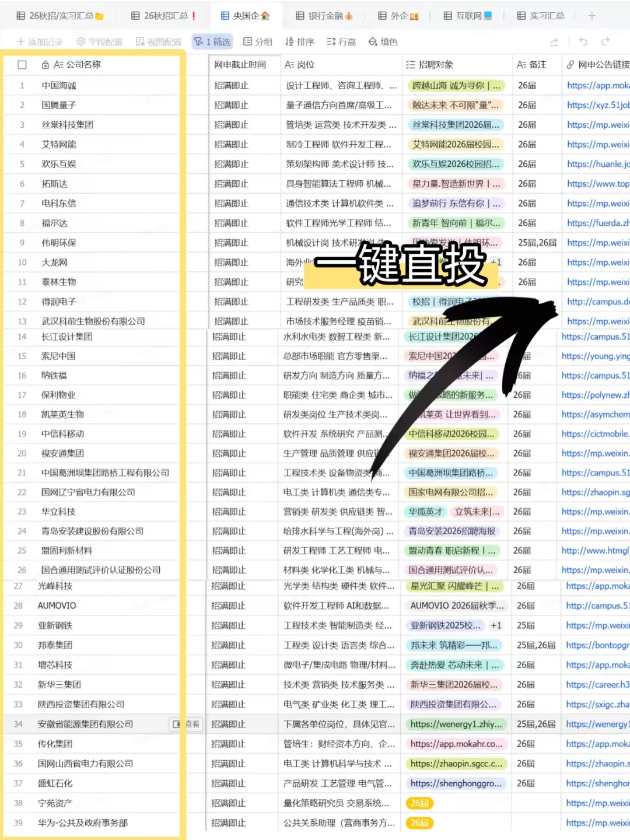Switch to the 26秋招汇总 tab
Image resolution: width=630 pixels, height=840 pixels.
click(163, 16)
